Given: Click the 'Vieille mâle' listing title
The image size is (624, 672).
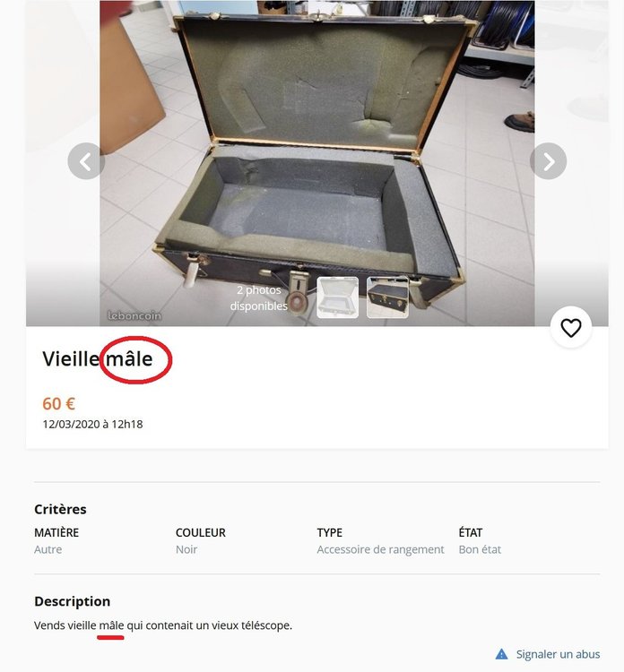Looking at the screenshot, I should 98,358.
